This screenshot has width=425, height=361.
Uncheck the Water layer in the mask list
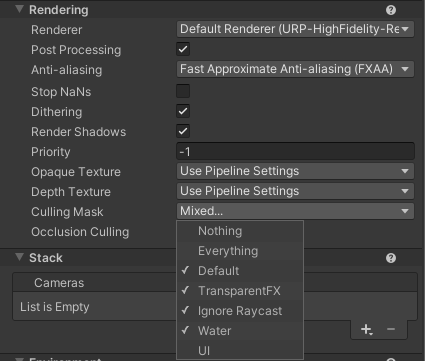(240, 331)
